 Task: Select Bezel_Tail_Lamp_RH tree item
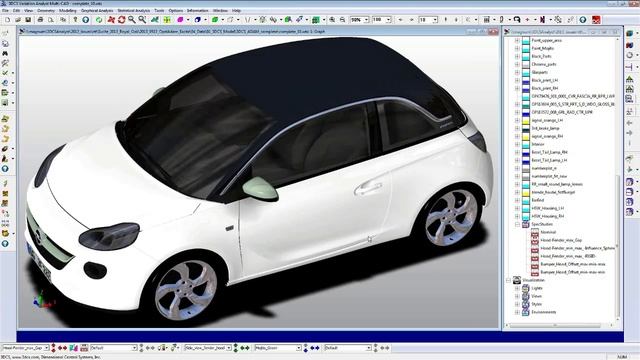(549, 153)
